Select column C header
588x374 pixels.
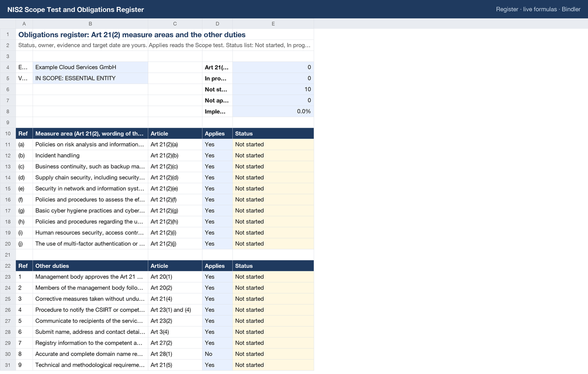175,23
